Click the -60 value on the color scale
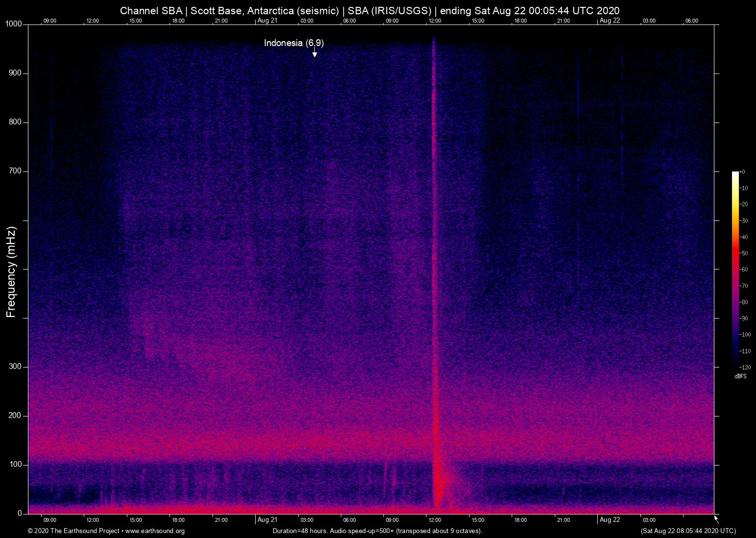 (744, 269)
